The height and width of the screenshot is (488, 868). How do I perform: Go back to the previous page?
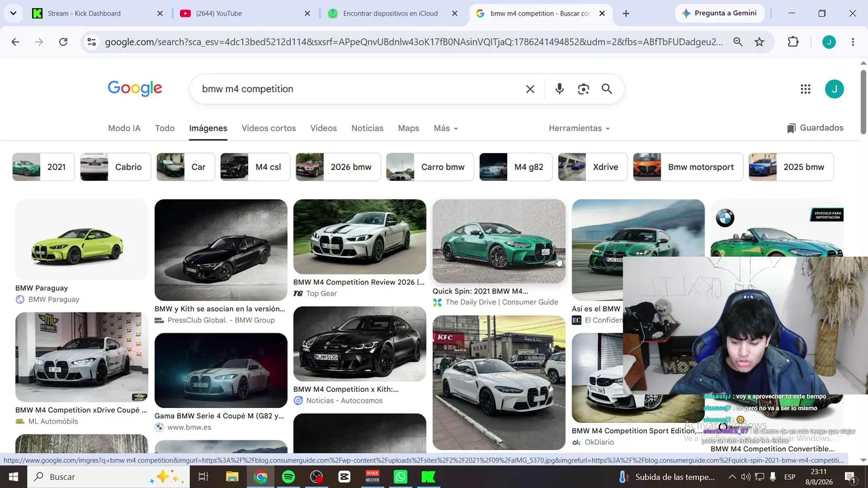click(x=16, y=42)
